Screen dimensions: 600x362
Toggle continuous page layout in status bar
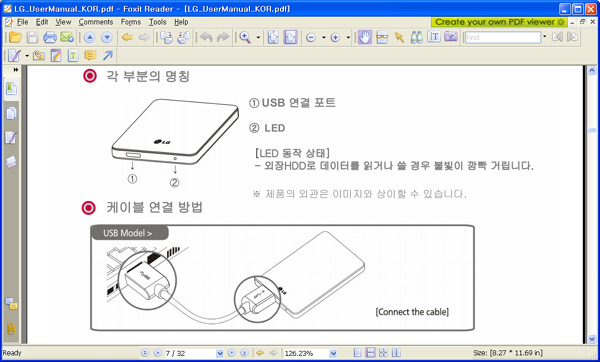click(370, 353)
